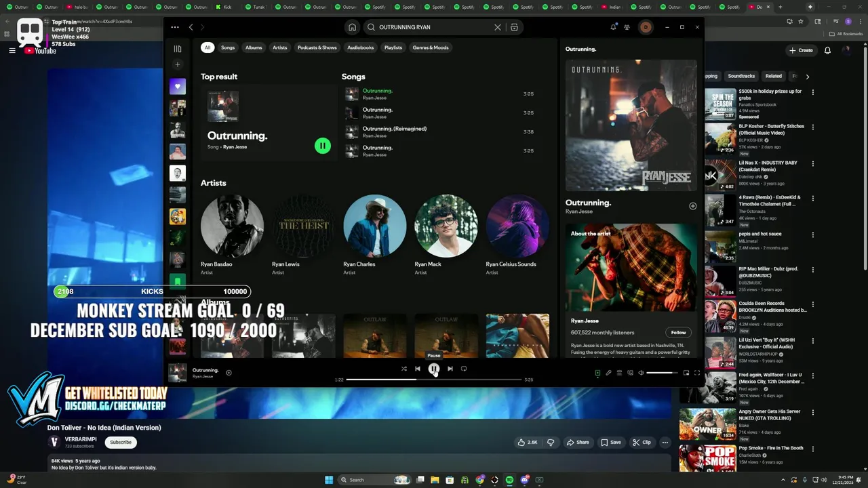
Task: Open Discord from taskbar
Action: pos(524,480)
